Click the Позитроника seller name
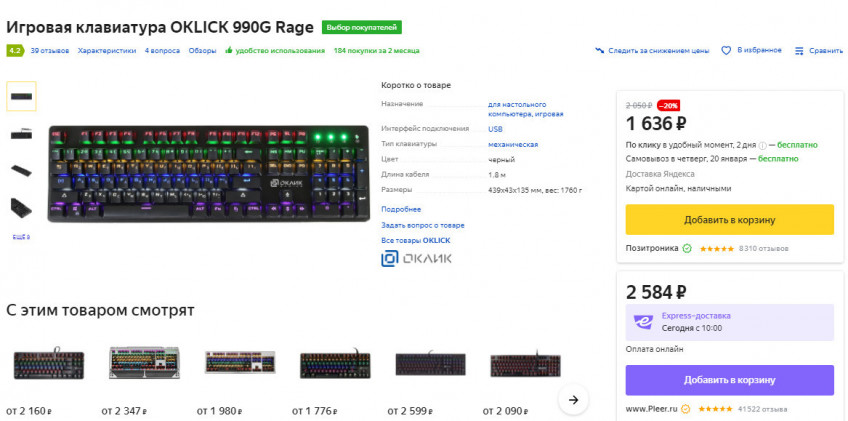 point(652,248)
